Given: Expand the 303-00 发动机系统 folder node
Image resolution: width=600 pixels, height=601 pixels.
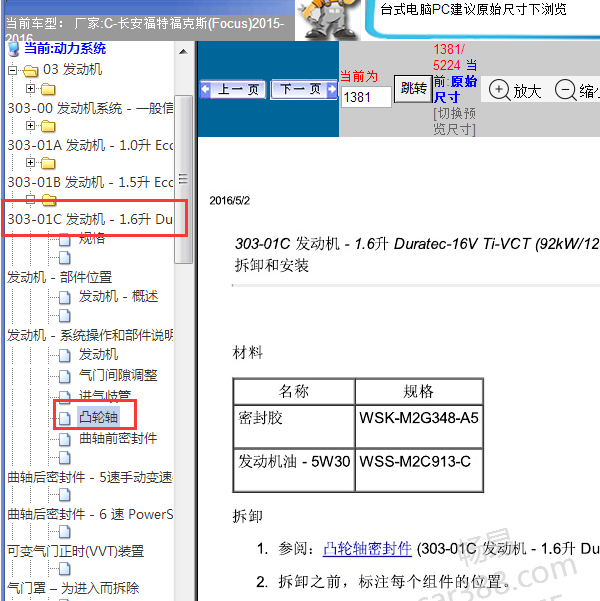Looking at the screenshot, I should coord(30,89).
